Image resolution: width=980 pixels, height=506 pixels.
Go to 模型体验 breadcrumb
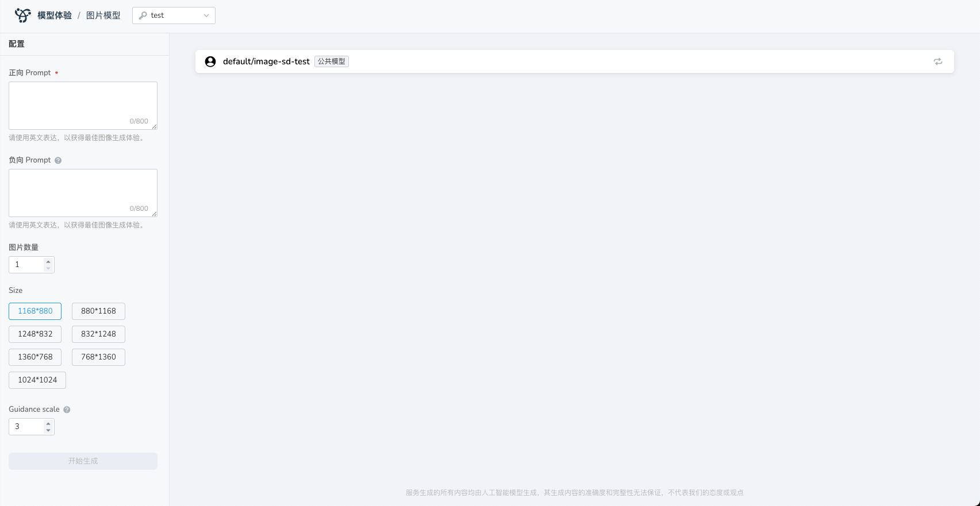point(55,16)
